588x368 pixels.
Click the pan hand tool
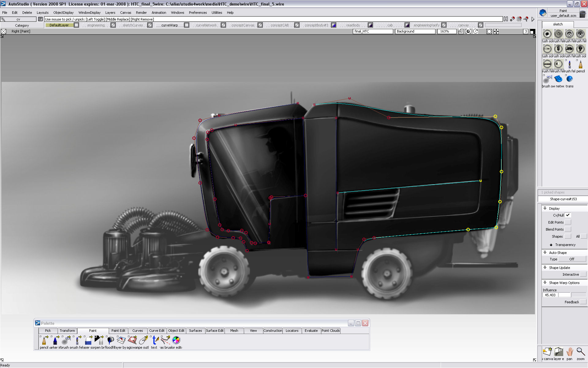click(x=570, y=352)
